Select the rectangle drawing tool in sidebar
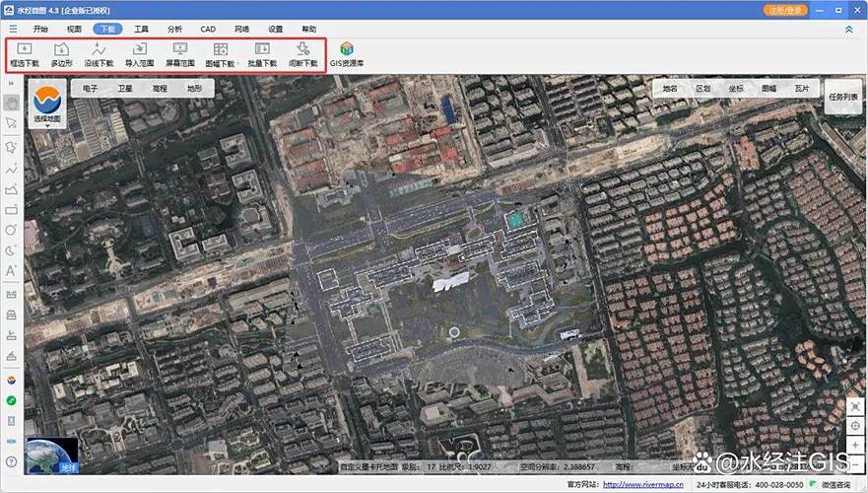This screenshot has width=868, height=493. click(11, 210)
